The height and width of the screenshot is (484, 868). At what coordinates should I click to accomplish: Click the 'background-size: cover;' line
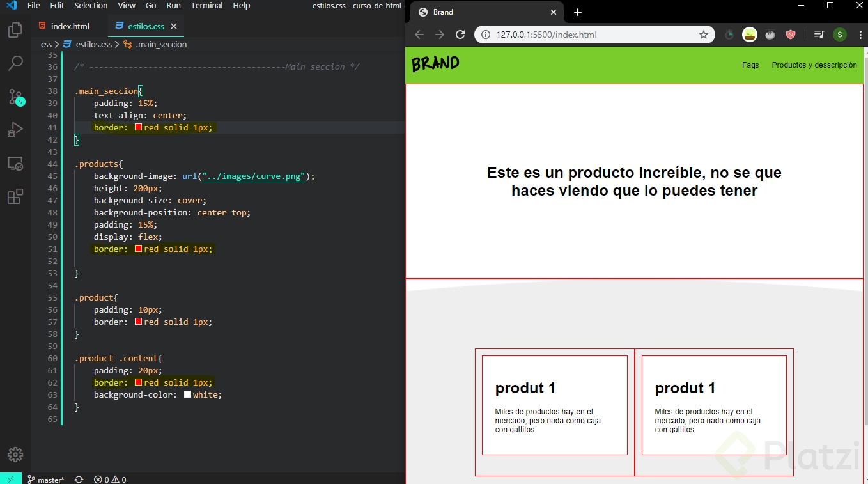[150, 200]
